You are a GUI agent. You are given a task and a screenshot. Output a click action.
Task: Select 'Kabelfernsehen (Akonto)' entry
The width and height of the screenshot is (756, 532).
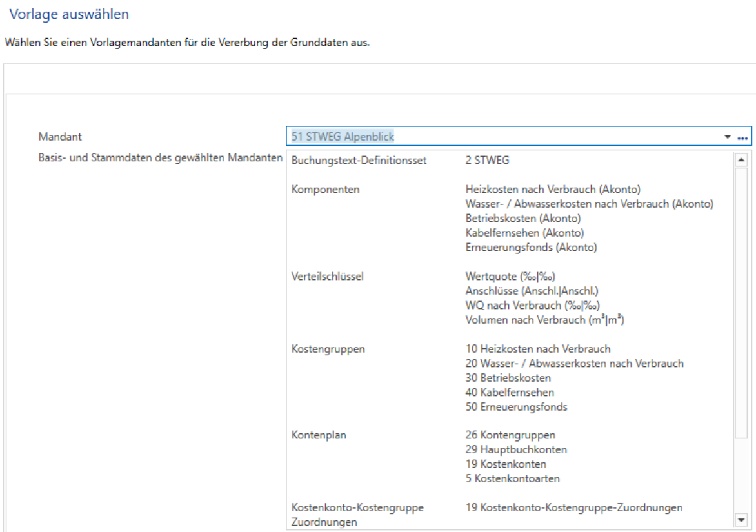524,233
